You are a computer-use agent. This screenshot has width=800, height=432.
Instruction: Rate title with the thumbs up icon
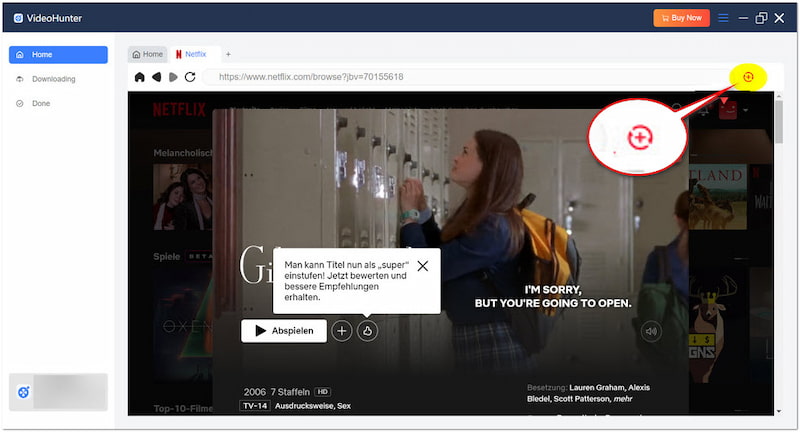pyautogui.click(x=367, y=331)
